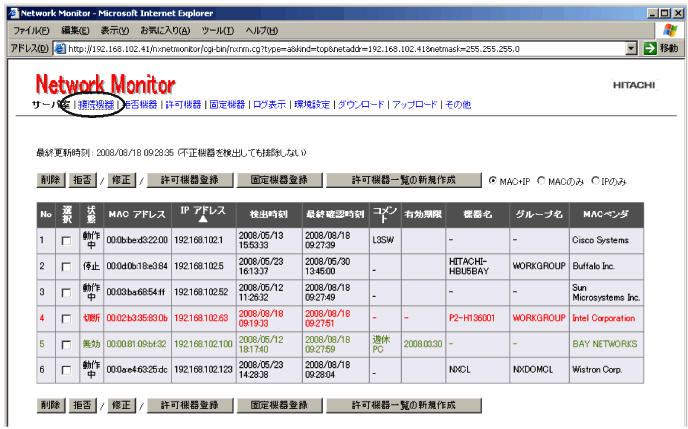Choose the MACのみ radio option
Screen dimensions: 688x429
click(541, 181)
